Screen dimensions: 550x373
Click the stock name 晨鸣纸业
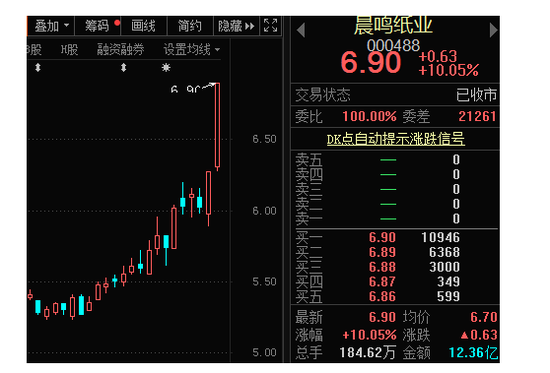pos(393,25)
